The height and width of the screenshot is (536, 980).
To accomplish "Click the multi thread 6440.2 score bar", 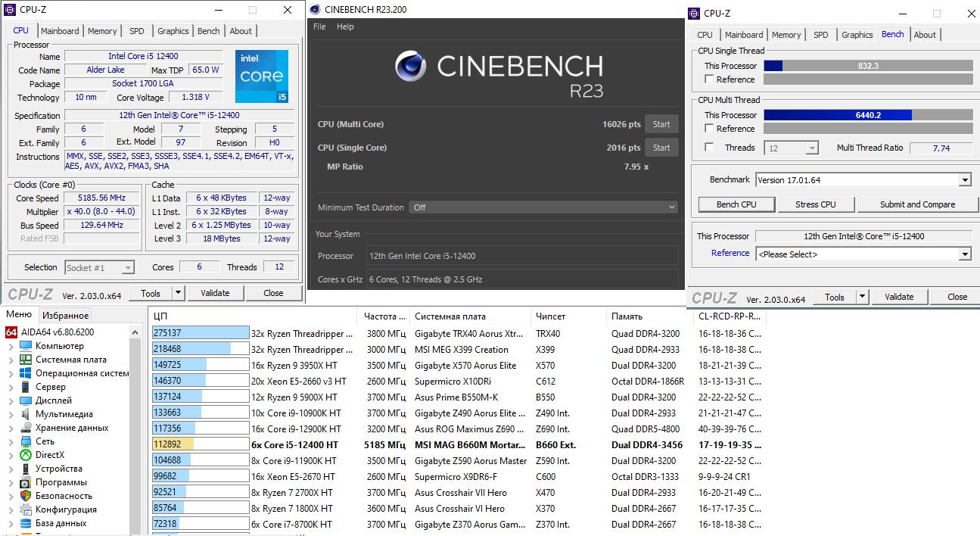I will [x=868, y=115].
